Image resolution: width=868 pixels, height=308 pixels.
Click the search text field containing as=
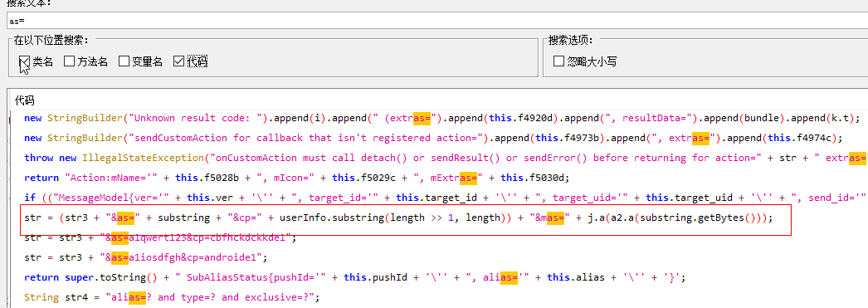(437, 21)
